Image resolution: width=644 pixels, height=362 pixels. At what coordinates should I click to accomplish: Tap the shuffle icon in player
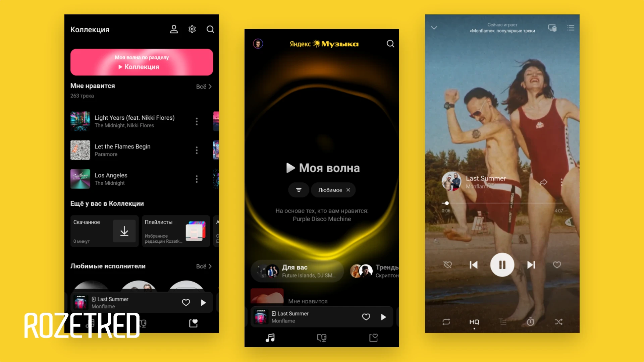pyautogui.click(x=558, y=321)
